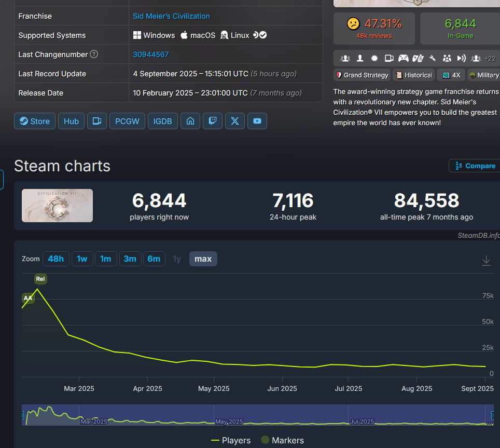This screenshot has height=448, width=500.
Task: Click the single-player person category icon
Action: point(360,58)
